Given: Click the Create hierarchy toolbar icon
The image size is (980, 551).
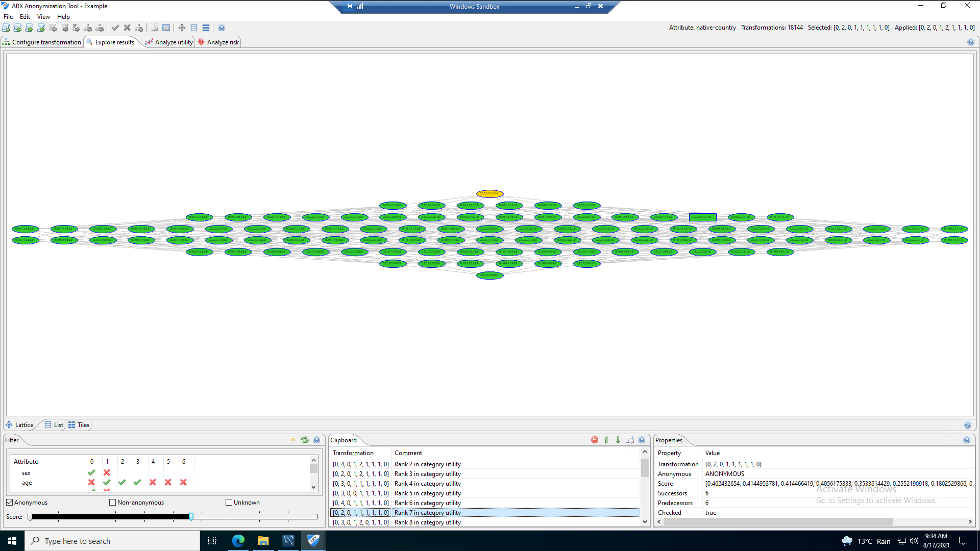Looking at the screenshot, I should 139,28.
